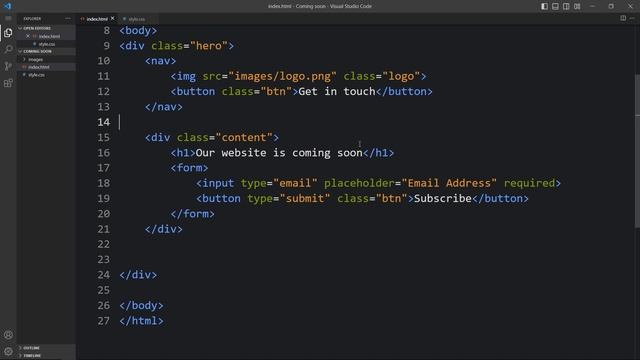Select style.css in Open Editors

47,44
